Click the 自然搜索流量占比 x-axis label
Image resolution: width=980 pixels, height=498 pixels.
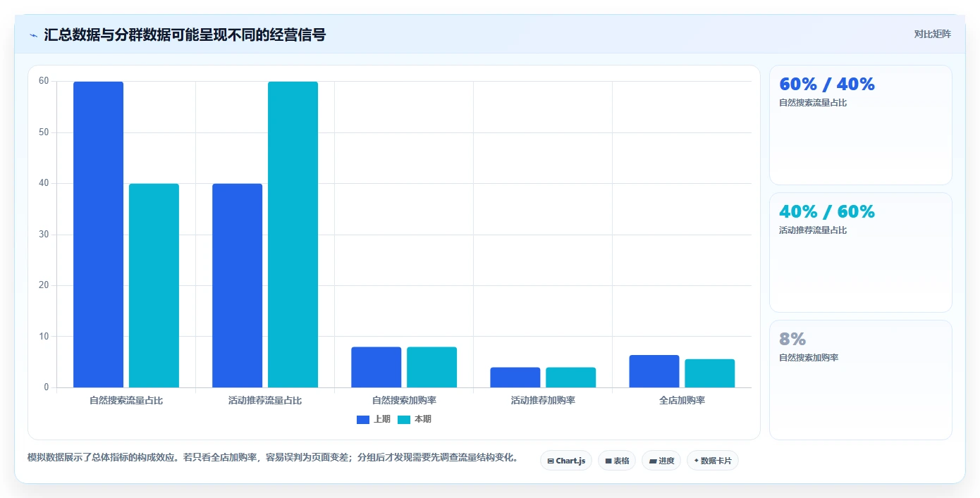pos(126,400)
